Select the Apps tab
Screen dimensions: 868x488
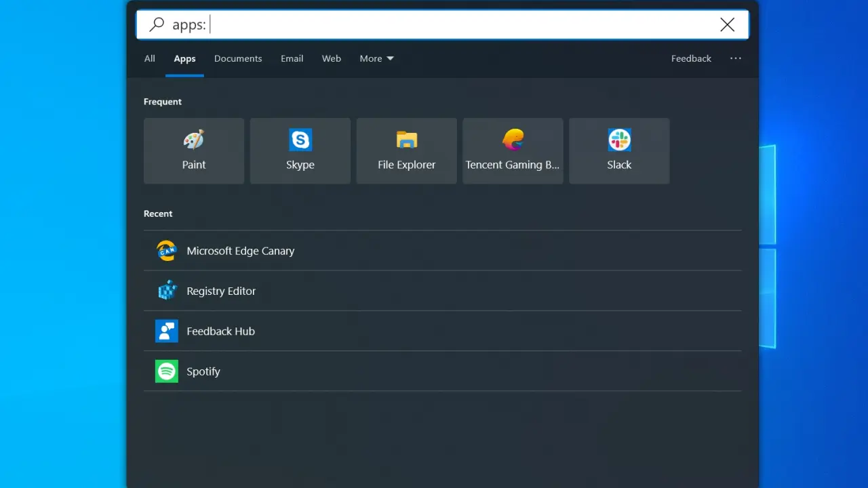pos(184,59)
